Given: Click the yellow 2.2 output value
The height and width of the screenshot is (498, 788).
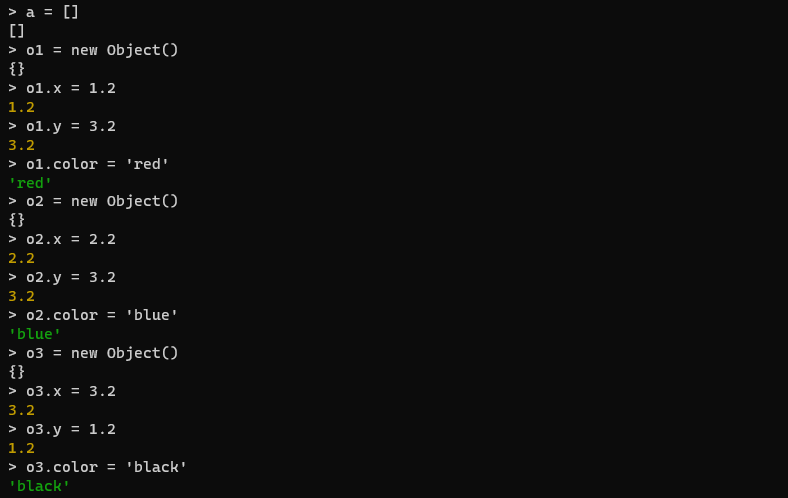Looking at the screenshot, I should (22, 258).
